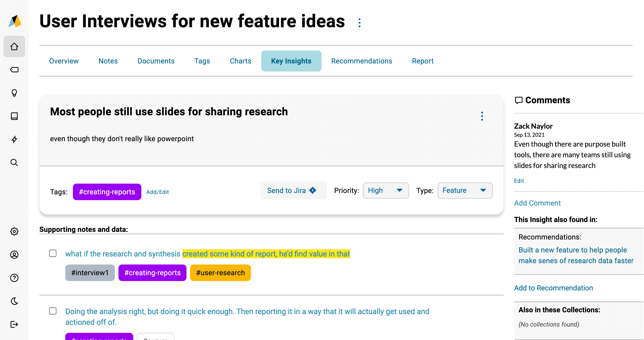Click the home icon in sidebar

tap(14, 46)
